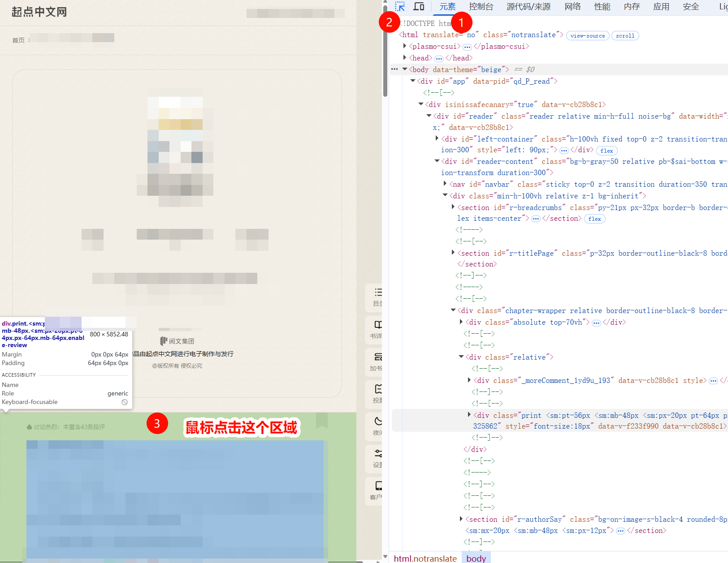Toggle the flex badge on r-breadcrumbs section
This screenshot has height=563, width=728.
[594, 219]
